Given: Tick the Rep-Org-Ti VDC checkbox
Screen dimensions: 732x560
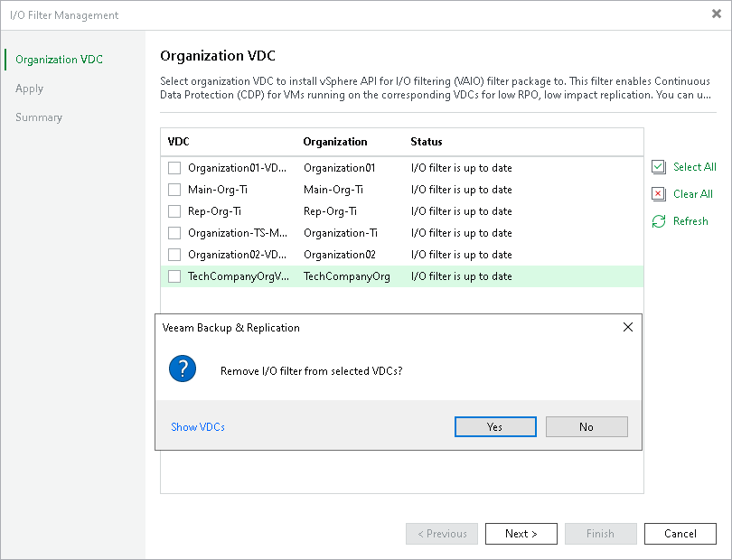Looking at the screenshot, I should pyautogui.click(x=174, y=211).
